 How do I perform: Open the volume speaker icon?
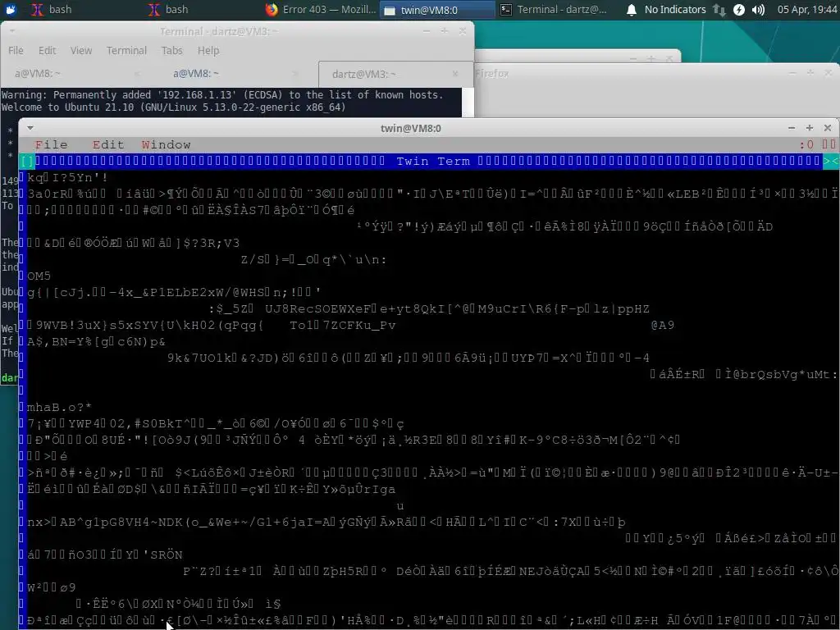(758, 10)
